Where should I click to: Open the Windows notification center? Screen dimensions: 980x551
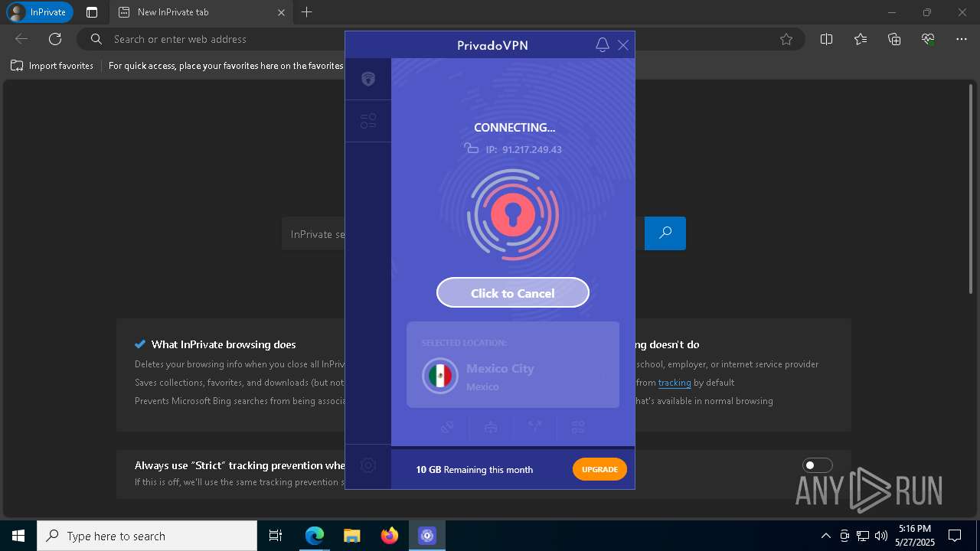[955, 536]
